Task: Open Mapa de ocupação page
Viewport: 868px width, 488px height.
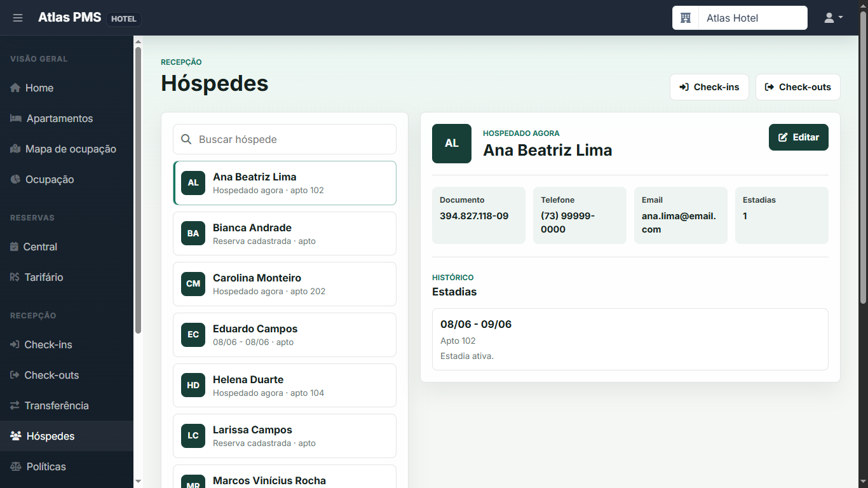Action: coord(67,149)
